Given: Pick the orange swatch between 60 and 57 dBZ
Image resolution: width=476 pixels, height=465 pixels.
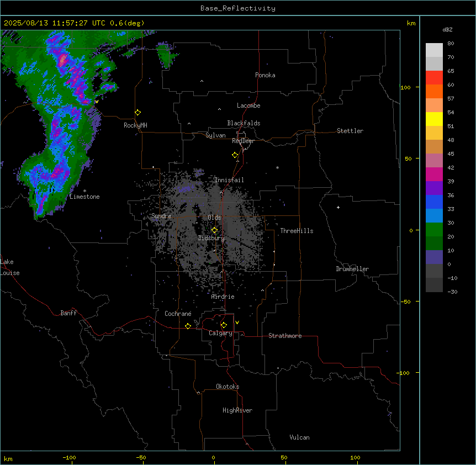Looking at the screenshot, I should click(434, 91).
